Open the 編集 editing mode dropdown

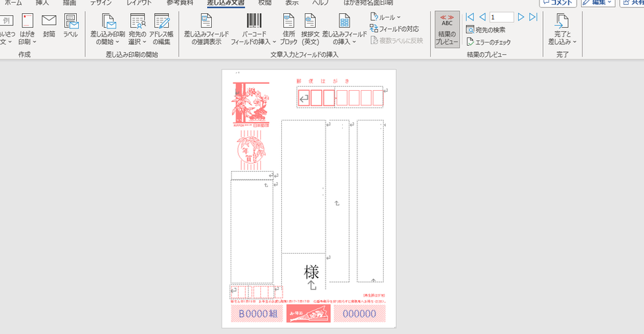point(598,3)
